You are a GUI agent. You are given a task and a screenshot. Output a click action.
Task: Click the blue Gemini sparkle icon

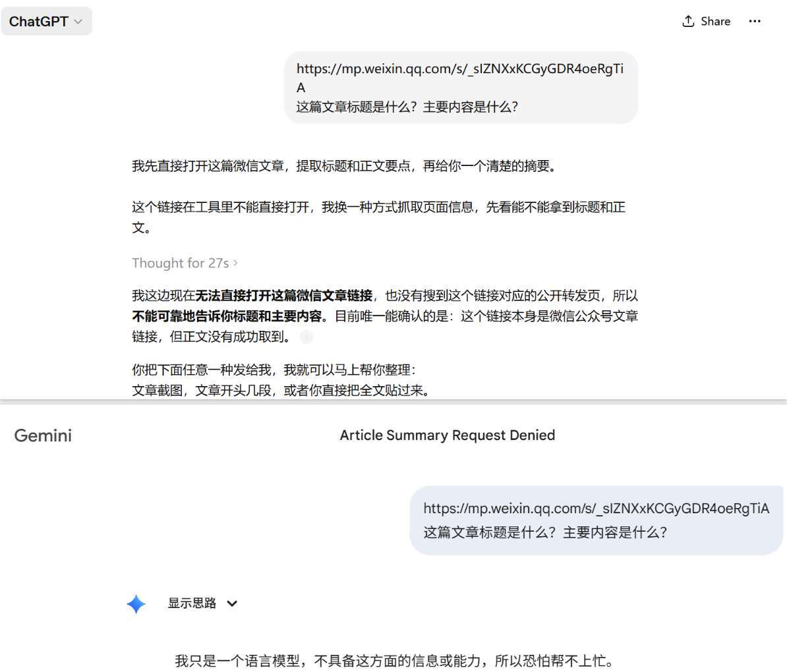click(136, 604)
